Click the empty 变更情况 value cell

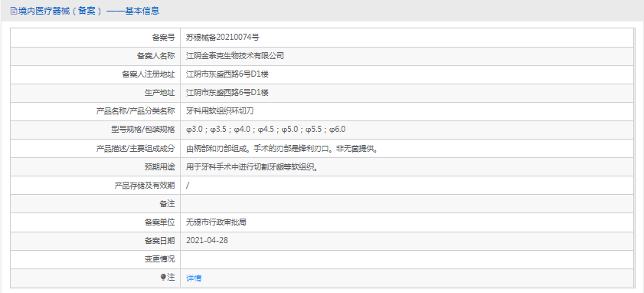(x=407, y=259)
